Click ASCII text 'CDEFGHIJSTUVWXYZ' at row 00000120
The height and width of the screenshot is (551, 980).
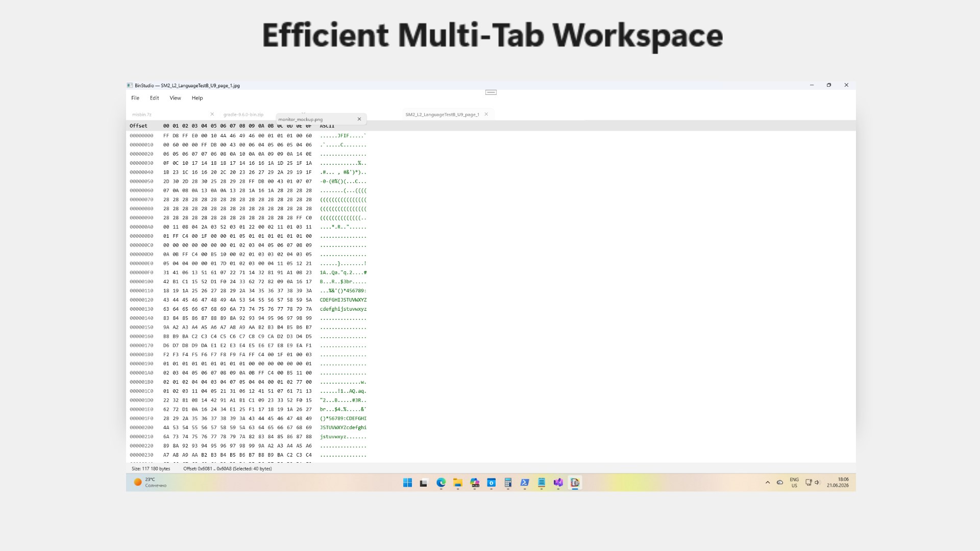pyautogui.click(x=343, y=300)
